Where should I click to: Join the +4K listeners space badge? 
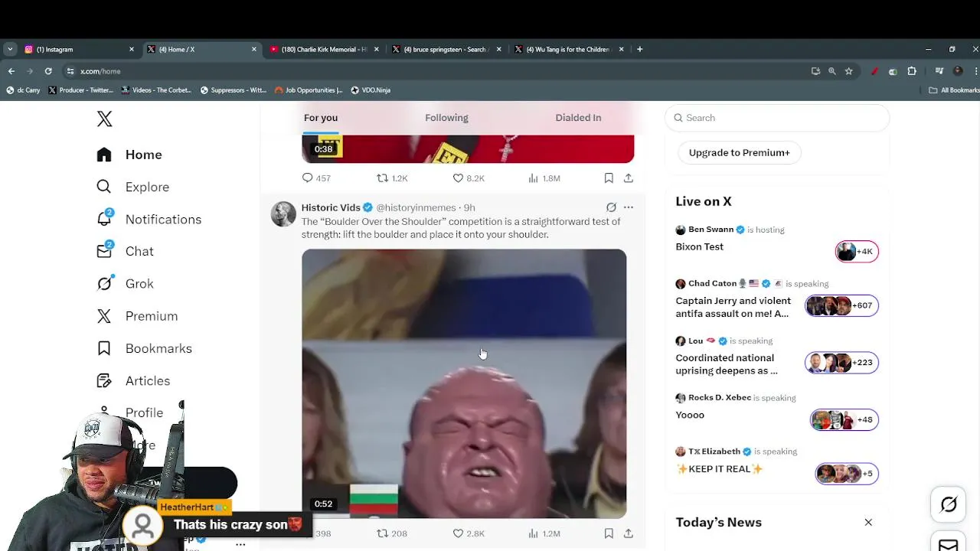[x=857, y=251]
